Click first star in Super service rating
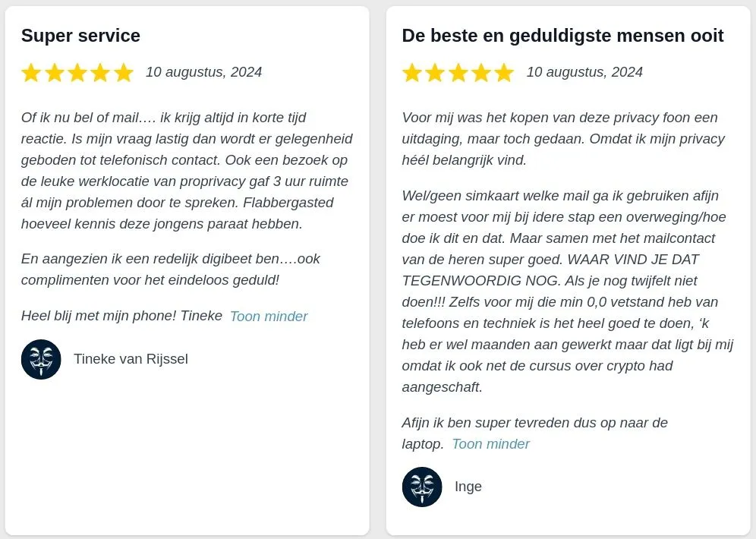Viewport: 756px width, 539px height. pos(31,73)
